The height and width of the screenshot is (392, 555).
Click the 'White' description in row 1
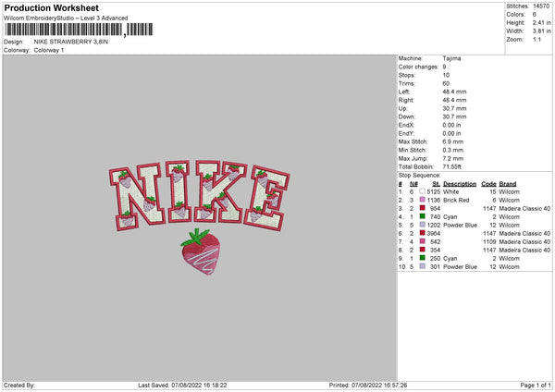pyautogui.click(x=451, y=191)
